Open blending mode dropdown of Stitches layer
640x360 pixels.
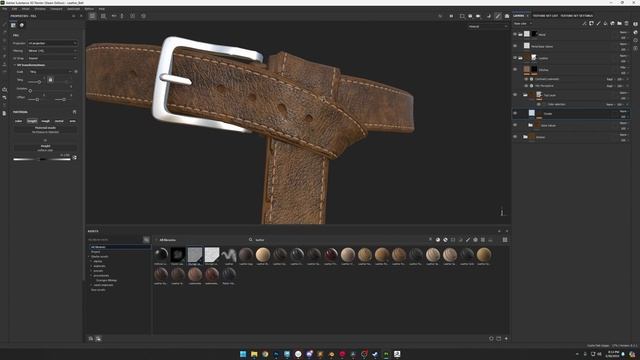click(x=623, y=67)
